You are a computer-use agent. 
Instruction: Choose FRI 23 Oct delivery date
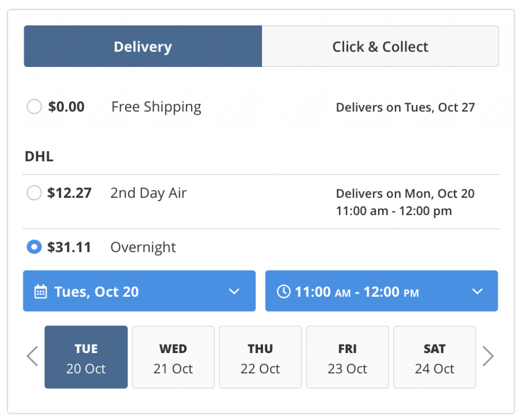[347, 357]
